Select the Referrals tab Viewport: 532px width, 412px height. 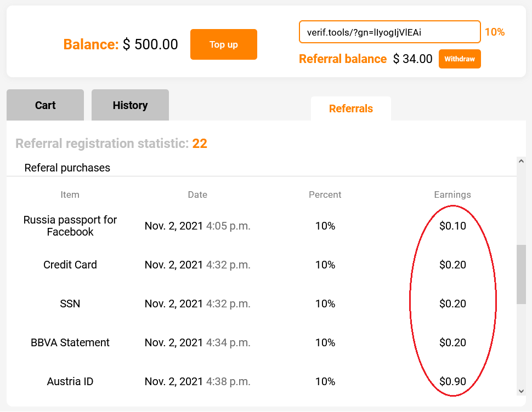click(351, 108)
